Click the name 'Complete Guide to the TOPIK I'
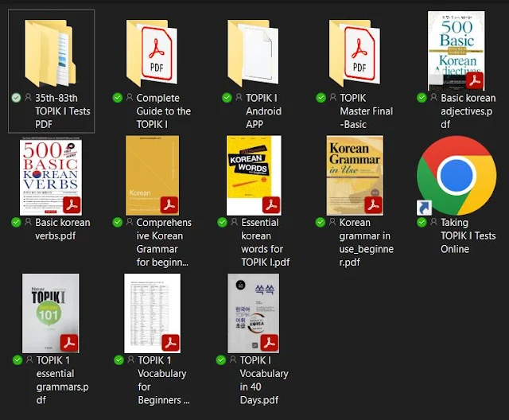The image size is (509, 420). (164, 111)
